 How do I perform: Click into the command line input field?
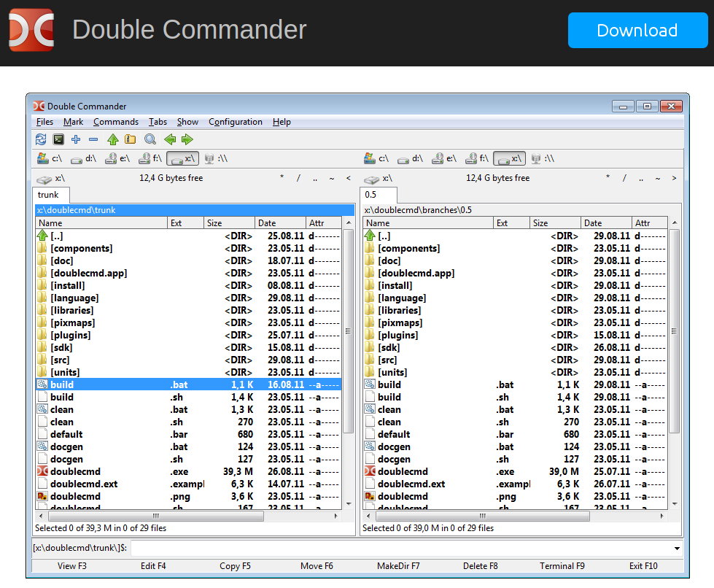pos(400,548)
